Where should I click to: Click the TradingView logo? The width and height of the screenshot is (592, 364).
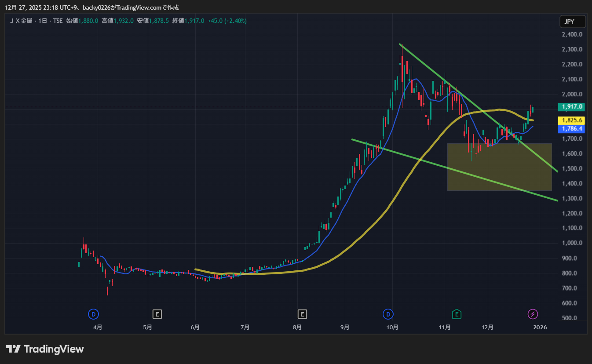click(44, 349)
